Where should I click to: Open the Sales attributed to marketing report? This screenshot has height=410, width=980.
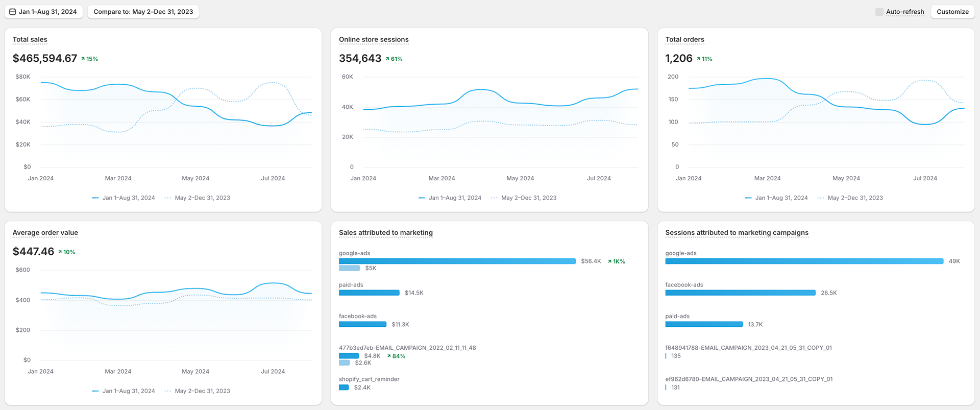pyautogui.click(x=386, y=232)
